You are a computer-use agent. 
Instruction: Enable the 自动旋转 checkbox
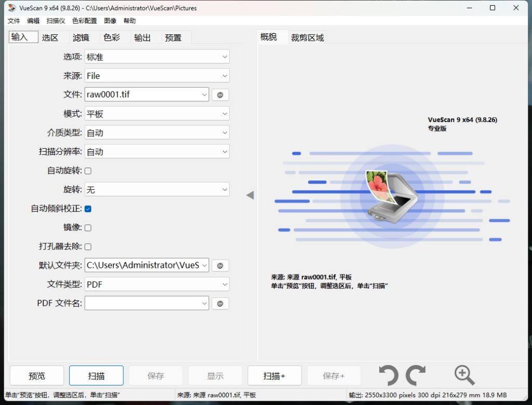pyautogui.click(x=88, y=171)
